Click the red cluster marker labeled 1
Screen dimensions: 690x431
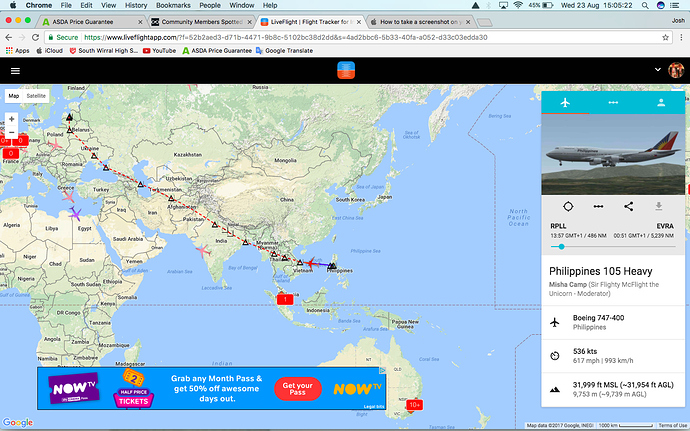point(285,299)
